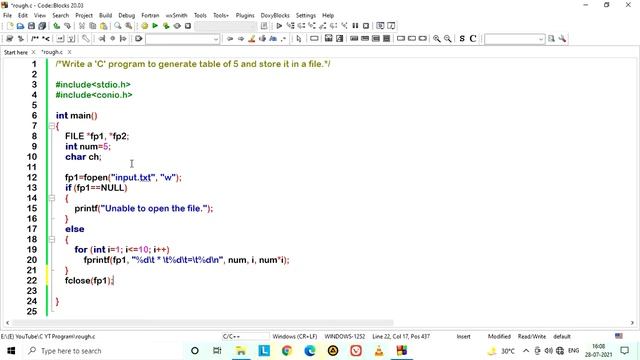Click the Open file toolbar icon
The width and height of the screenshot is (640, 360).
[20, 26]
